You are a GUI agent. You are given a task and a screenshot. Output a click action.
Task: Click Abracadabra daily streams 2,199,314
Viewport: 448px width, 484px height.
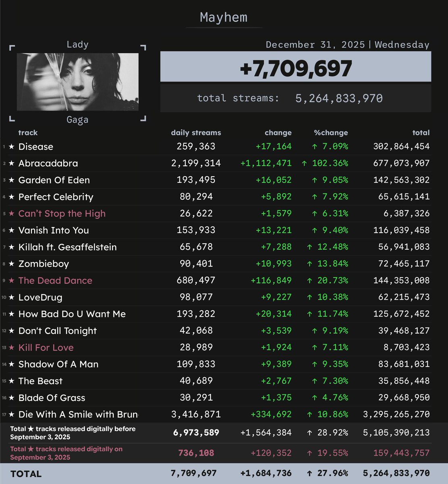[x=196, y=163]
